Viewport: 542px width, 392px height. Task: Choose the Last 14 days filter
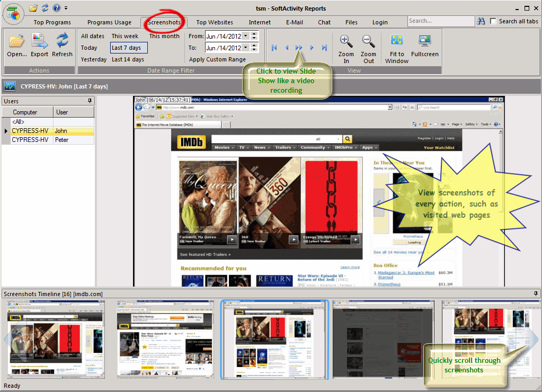(x=128, y=59)
